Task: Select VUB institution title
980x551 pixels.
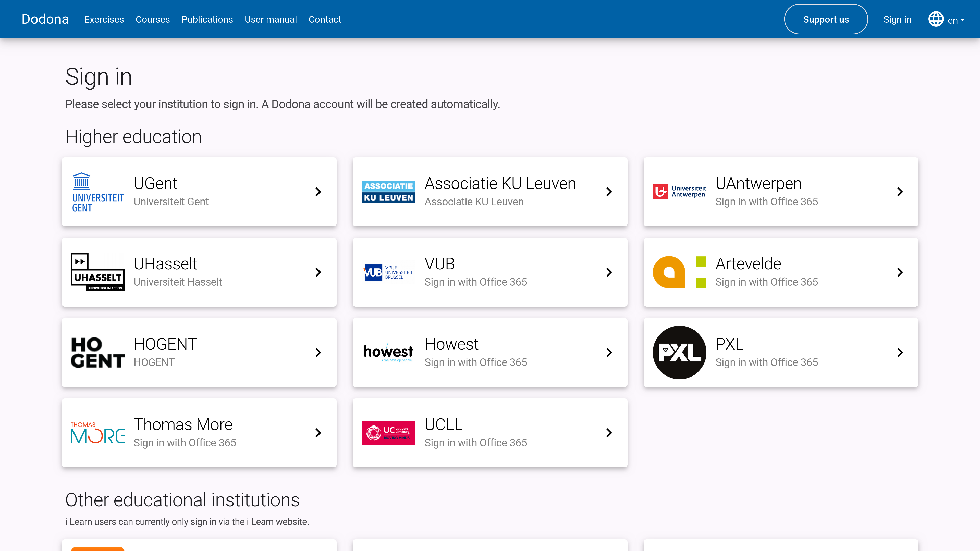Action: tap(440, 264)
